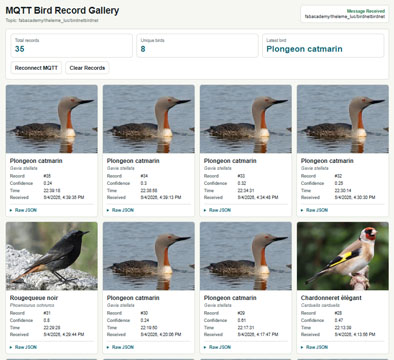Click 'Rougequeue noir' card title
Viewport: 394px width, 360px height.
point(34,298)
